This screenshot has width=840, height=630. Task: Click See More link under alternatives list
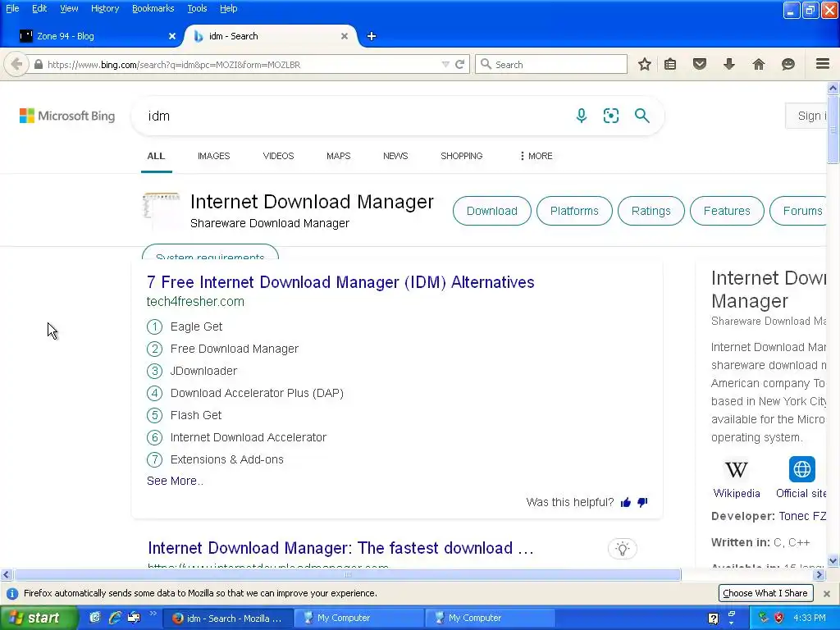click(175, 481)
